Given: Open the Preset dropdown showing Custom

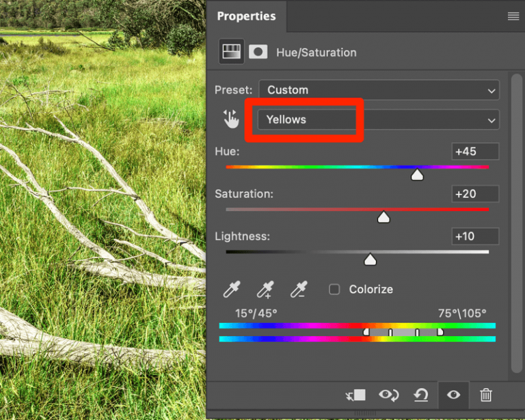Looking at the screenshot, I should [379, 90].
